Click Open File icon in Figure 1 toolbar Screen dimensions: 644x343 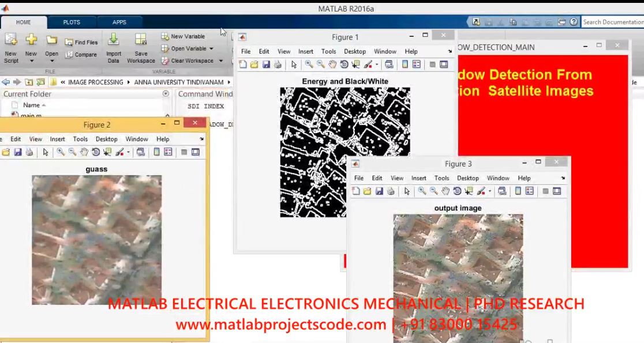click(x=254, y=65)
